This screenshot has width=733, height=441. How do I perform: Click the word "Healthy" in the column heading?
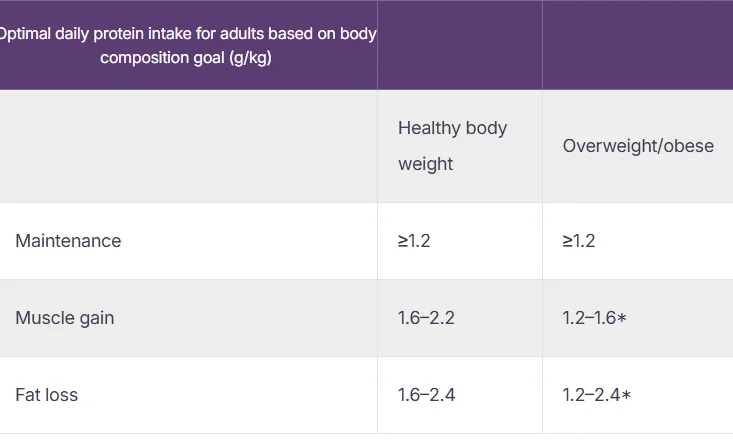428,128
